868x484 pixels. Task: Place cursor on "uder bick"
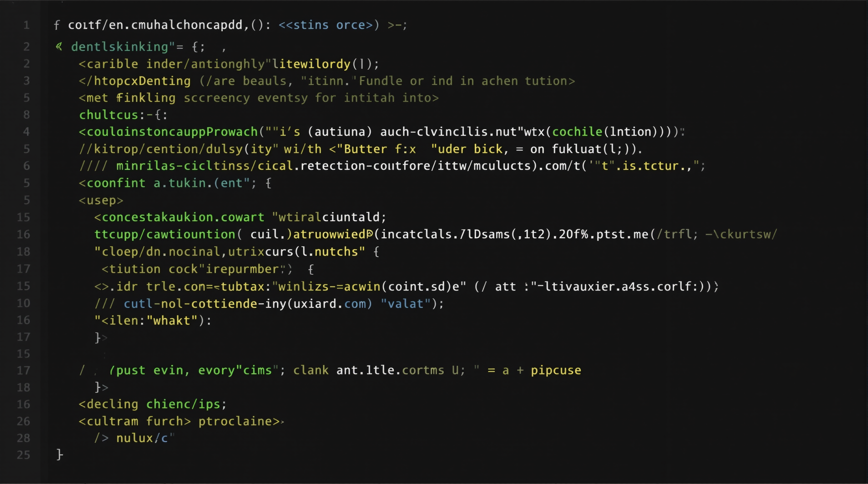pos(470,149)
